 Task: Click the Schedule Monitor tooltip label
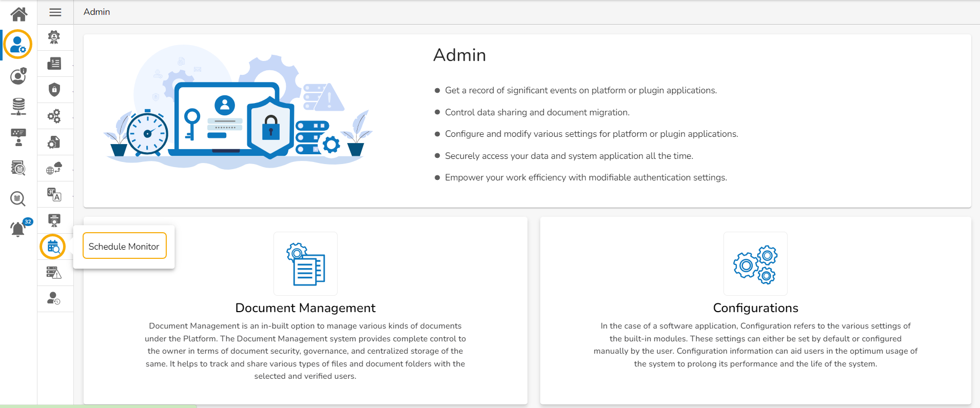pyautogui.click(x=124, y=247)
